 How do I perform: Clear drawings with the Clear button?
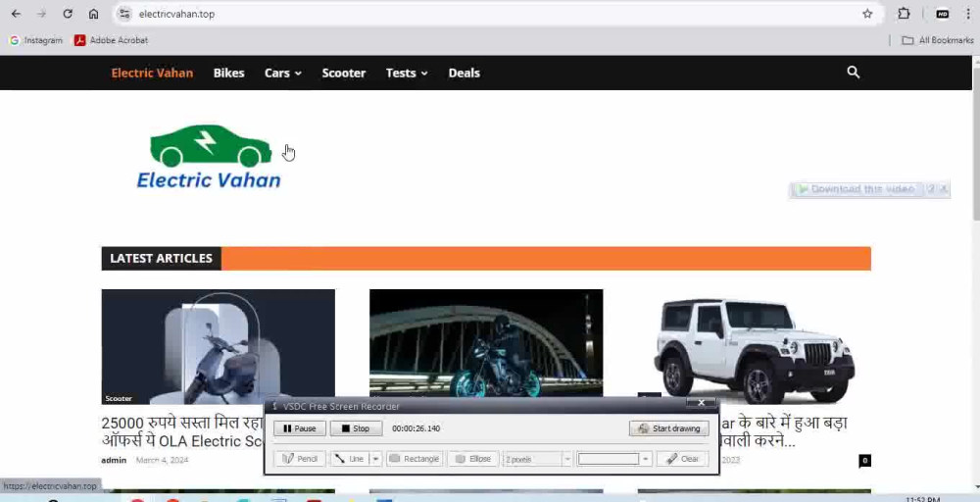[x=682, y=459]
